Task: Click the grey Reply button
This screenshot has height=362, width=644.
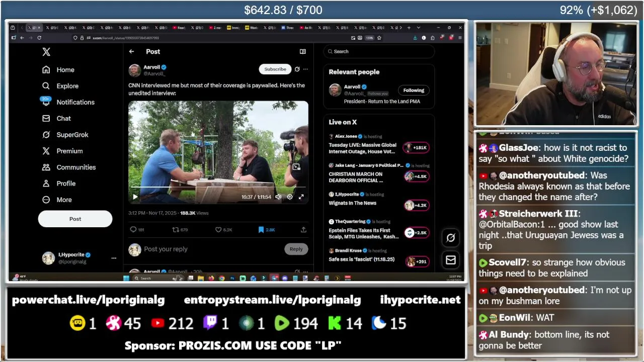Action: (x=296, y=249)
